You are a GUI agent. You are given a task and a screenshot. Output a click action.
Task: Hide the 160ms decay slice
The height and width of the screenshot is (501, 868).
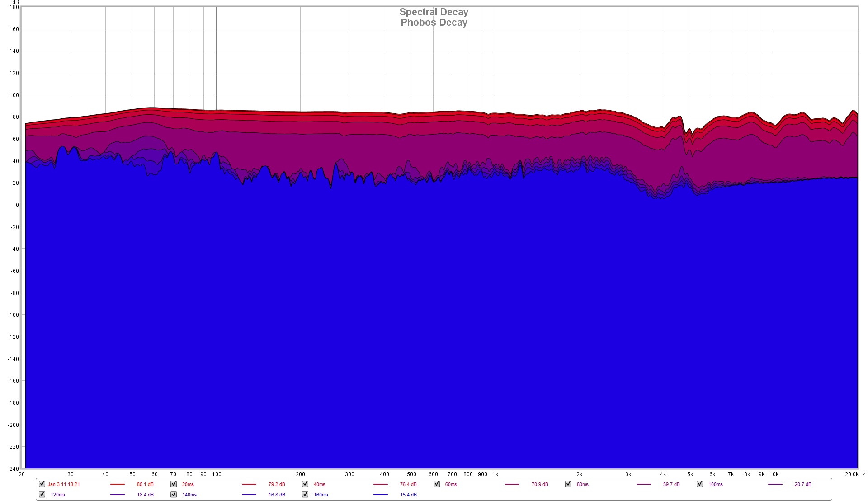click(x=305, y=494)
